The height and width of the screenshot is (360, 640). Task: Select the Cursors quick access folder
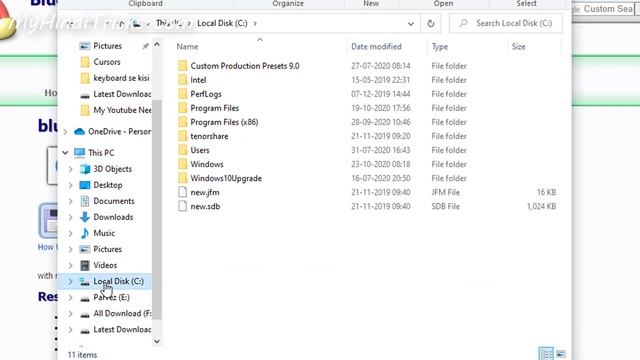point(107,62)
